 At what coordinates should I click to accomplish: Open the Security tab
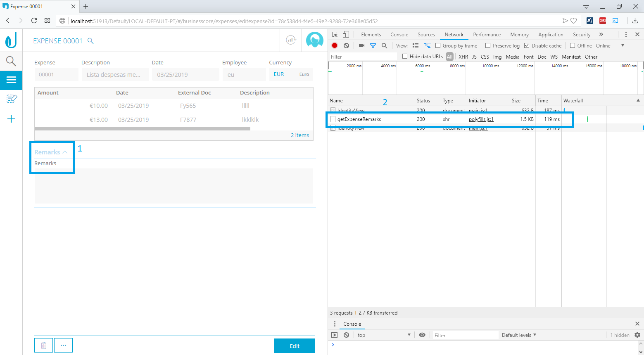pos(582,35)
